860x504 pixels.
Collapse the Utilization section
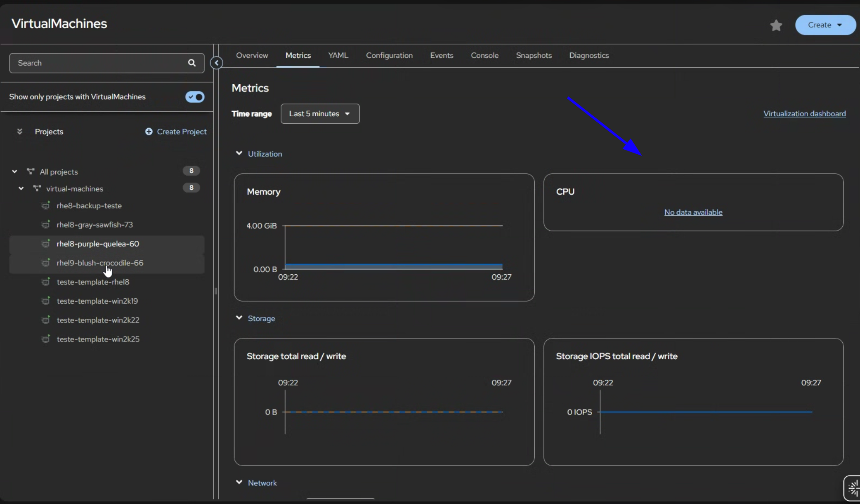point(239,153)
